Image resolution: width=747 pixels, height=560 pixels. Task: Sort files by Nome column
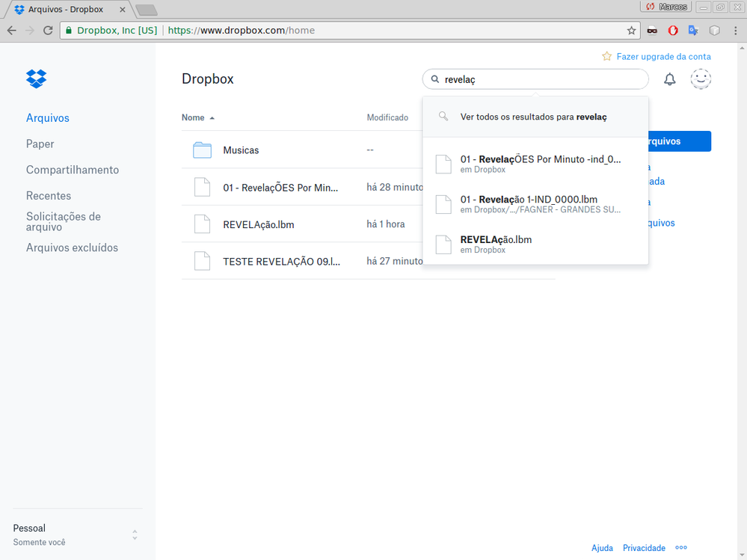click(193, 117)
